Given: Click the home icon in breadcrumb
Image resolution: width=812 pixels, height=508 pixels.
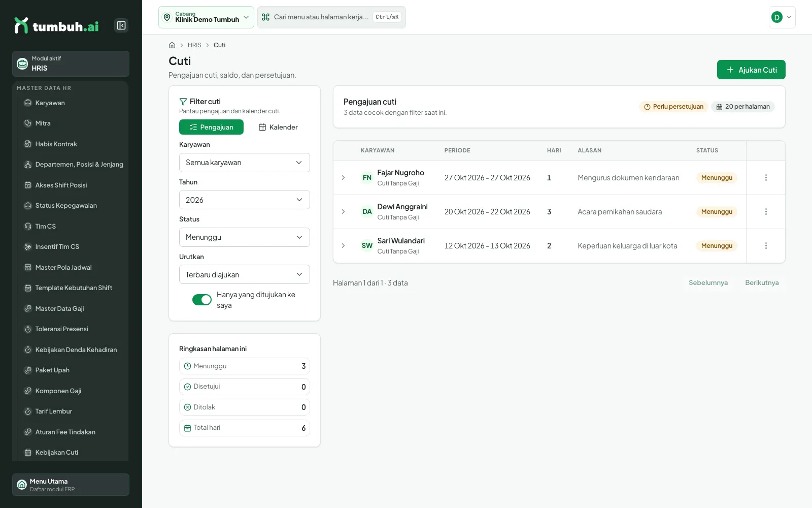Looking at the screenshot, I should [x=172, y=45].
